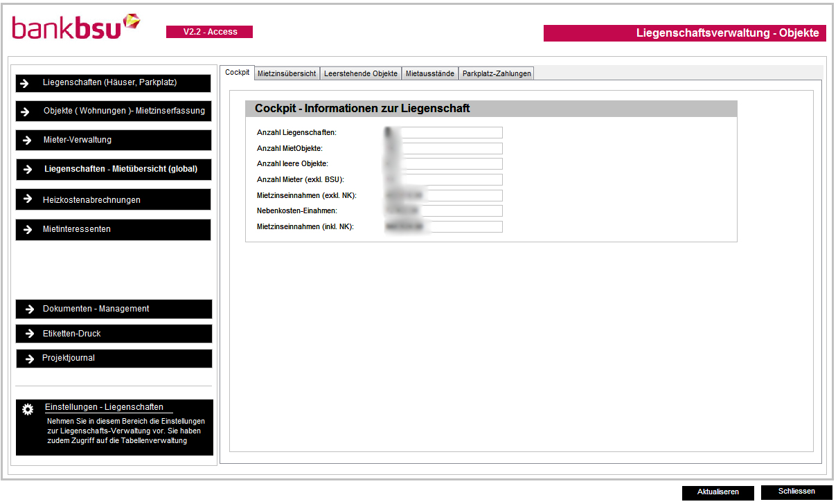View the Parkplatz-Zahlungen tab
Image resolution: width=838 pixels, height=504 pixels.
tap(497, 73)
